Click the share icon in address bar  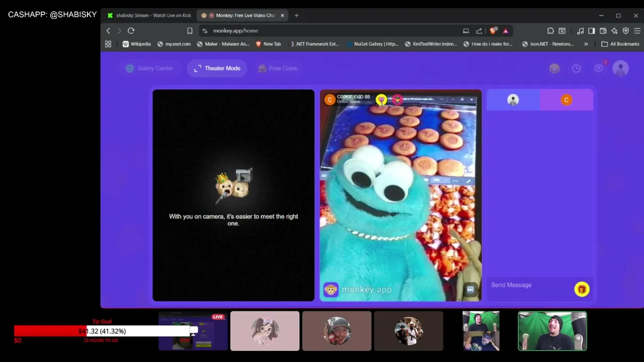click(479, 31)
